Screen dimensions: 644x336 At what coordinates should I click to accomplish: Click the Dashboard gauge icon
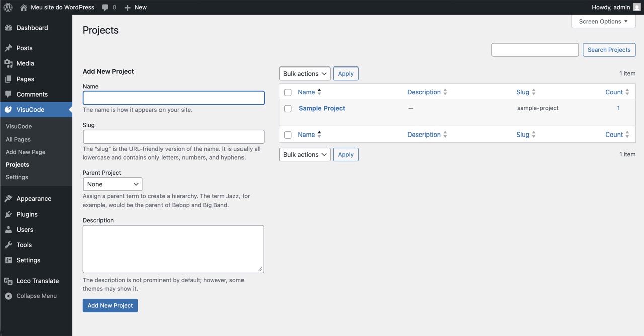point(8,28)
